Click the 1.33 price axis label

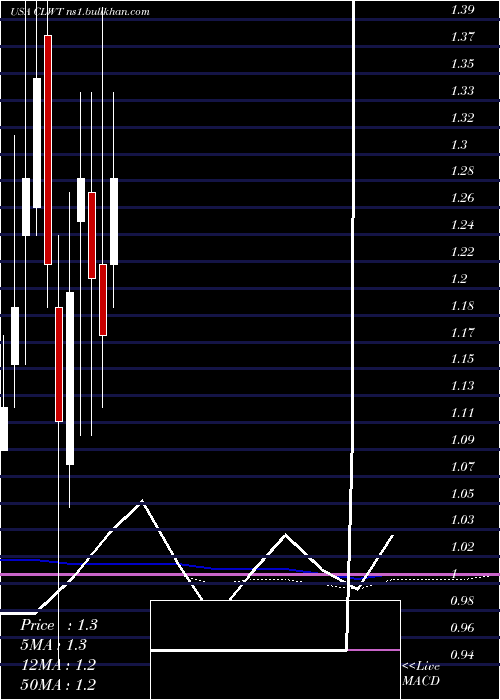(x=462, y=91)
